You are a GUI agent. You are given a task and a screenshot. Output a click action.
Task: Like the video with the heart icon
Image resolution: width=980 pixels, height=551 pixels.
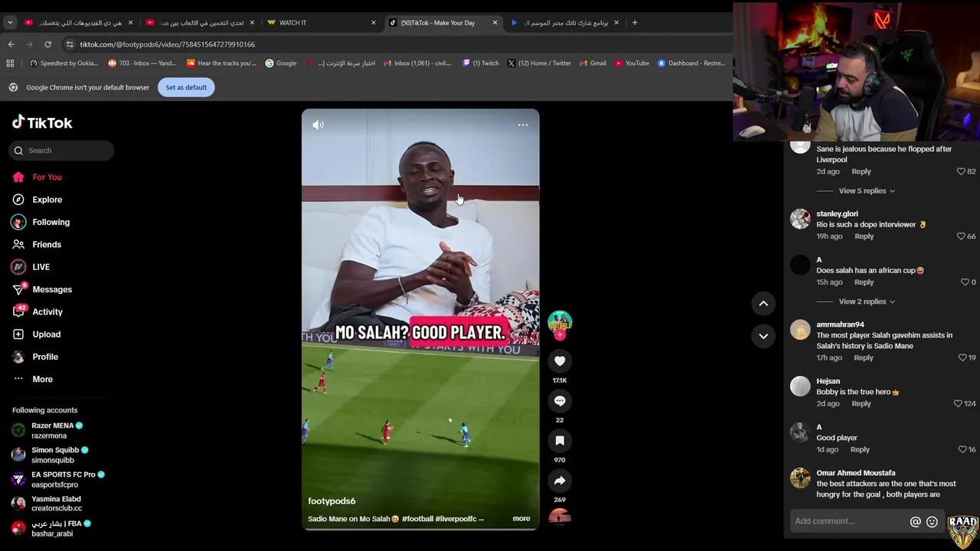click(560, 361)
